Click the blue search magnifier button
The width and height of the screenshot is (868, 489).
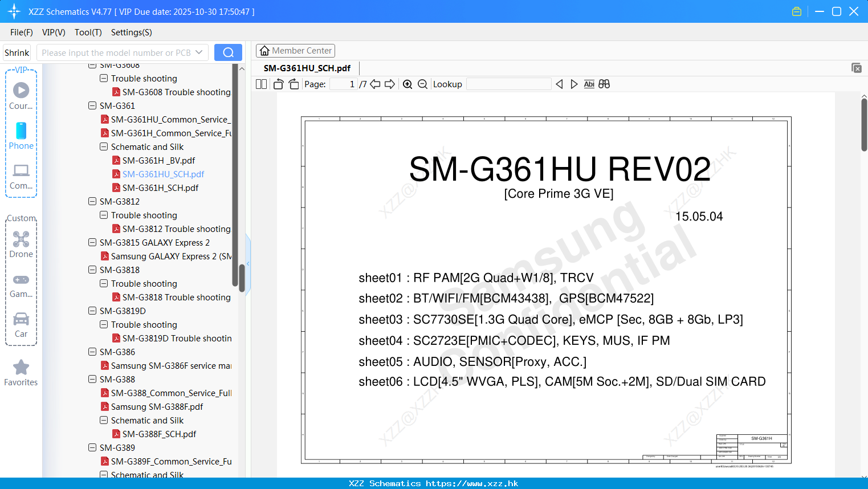click(228, 52)
